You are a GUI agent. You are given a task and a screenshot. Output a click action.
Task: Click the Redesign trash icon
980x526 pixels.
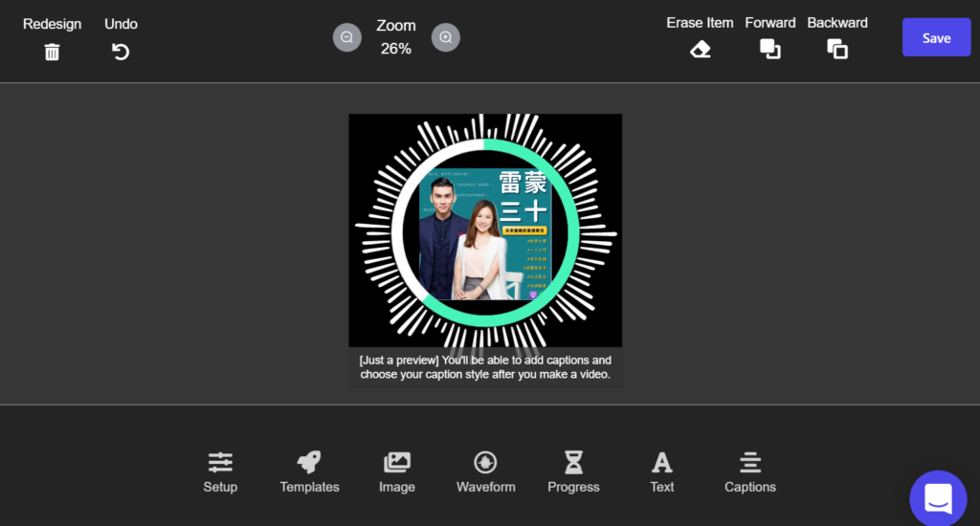tap(52, 52)
